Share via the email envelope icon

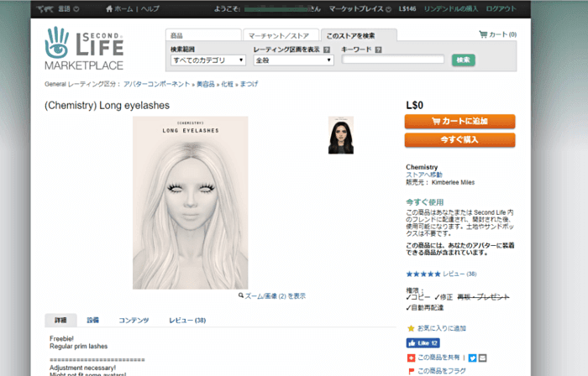[483, 358]
